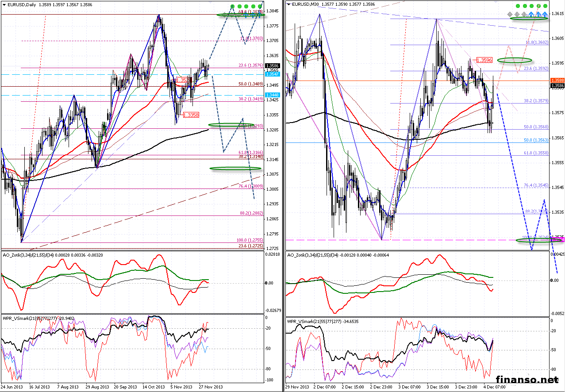
Task: Open the dropdown triangle before EURUSD,M30 title
Action: 289,4
